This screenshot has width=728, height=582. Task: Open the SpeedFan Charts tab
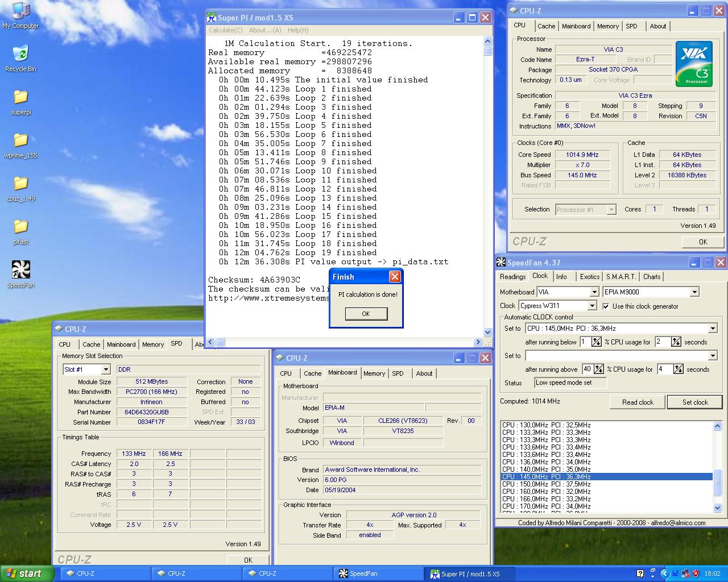[652, 277]
